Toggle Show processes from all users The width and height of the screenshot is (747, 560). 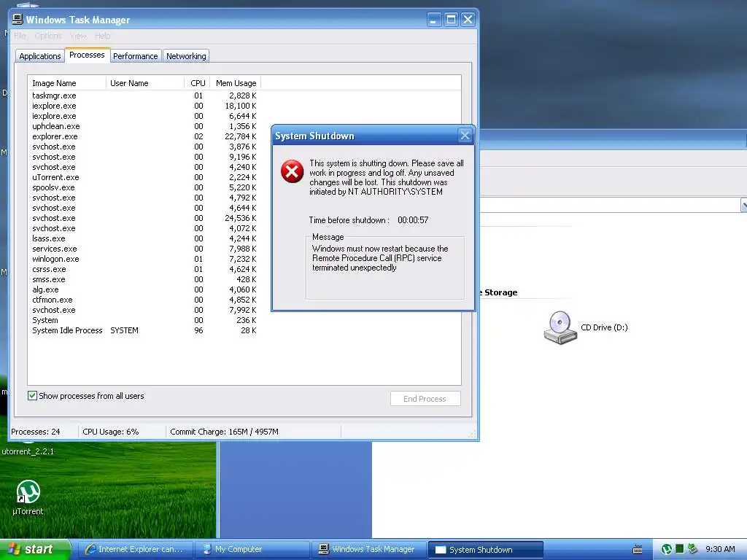[x=32, y=396]
